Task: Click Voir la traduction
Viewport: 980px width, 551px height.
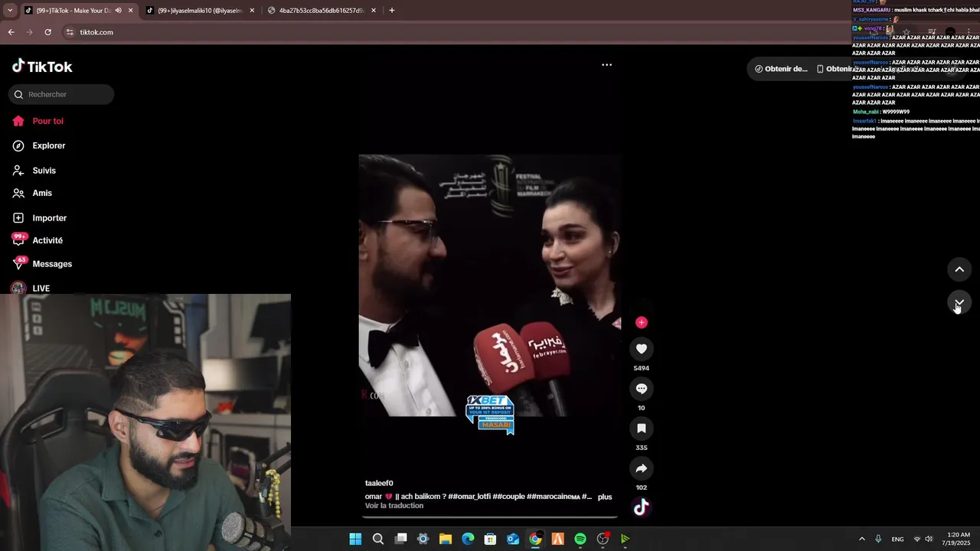Action: click(x=394, y=506)
